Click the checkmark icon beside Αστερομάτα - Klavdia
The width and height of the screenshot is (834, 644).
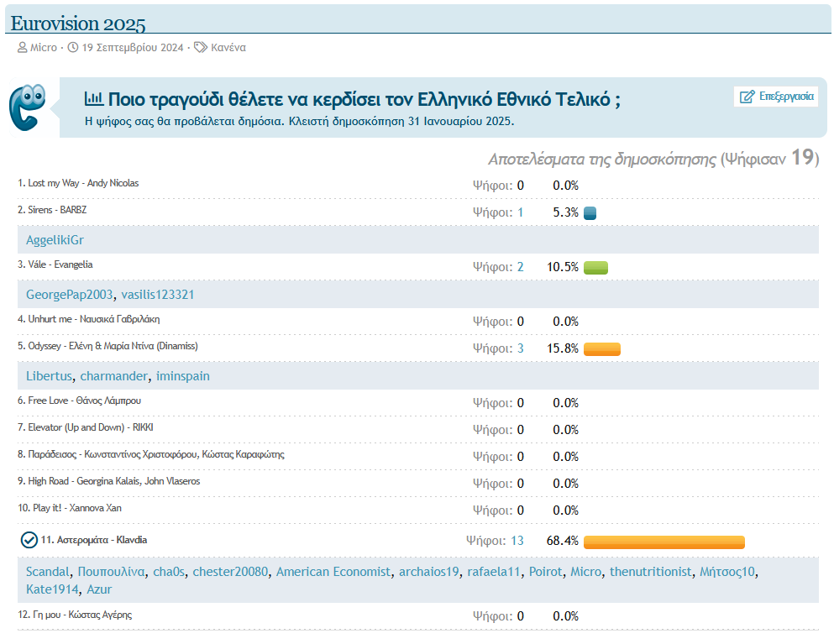click(x=29, y=540)
